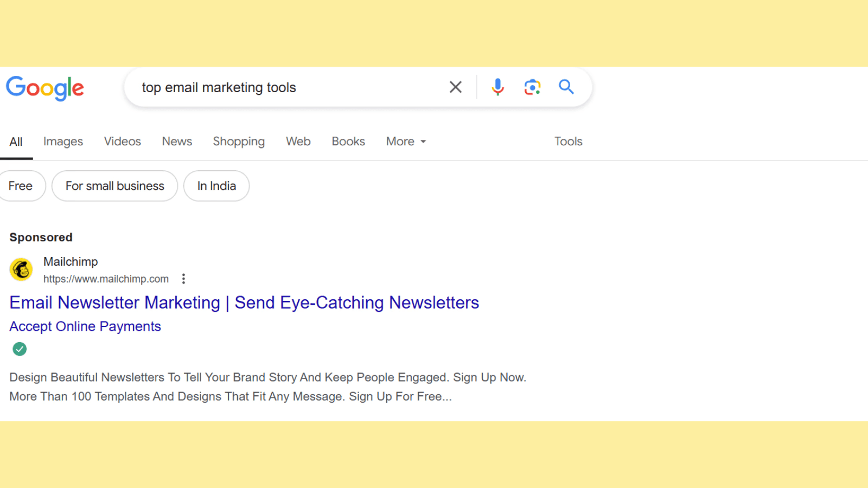Apply the 'In India' filter chip

click(216, 186)
